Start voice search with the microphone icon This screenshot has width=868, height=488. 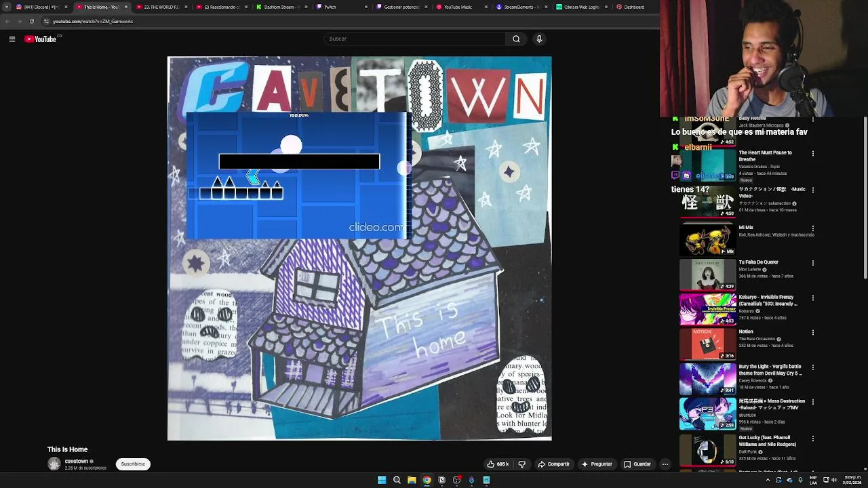[x=539, y=39]
